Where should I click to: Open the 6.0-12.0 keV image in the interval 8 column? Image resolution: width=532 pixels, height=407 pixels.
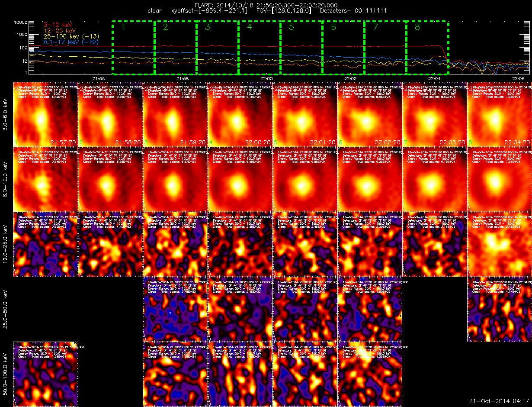tap(500, 179)
